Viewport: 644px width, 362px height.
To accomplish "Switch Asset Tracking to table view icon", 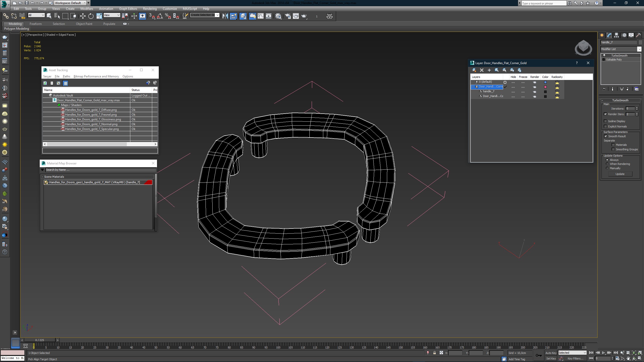I will 65,83.
